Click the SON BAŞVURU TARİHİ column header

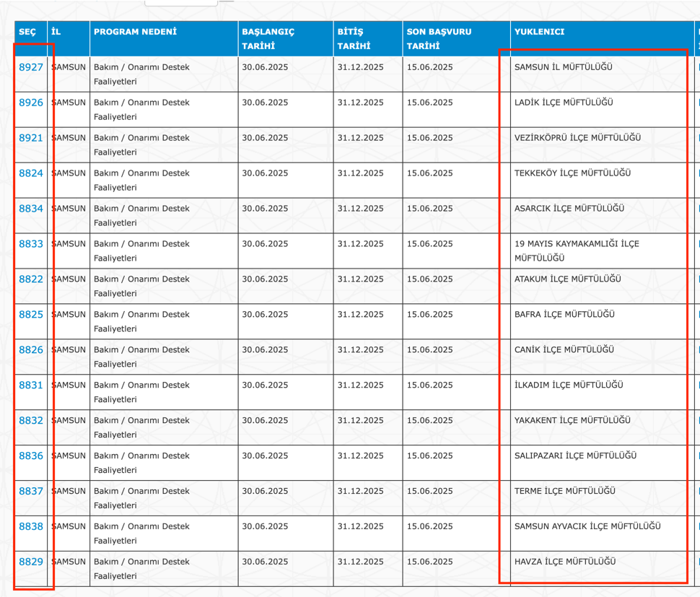439,39
